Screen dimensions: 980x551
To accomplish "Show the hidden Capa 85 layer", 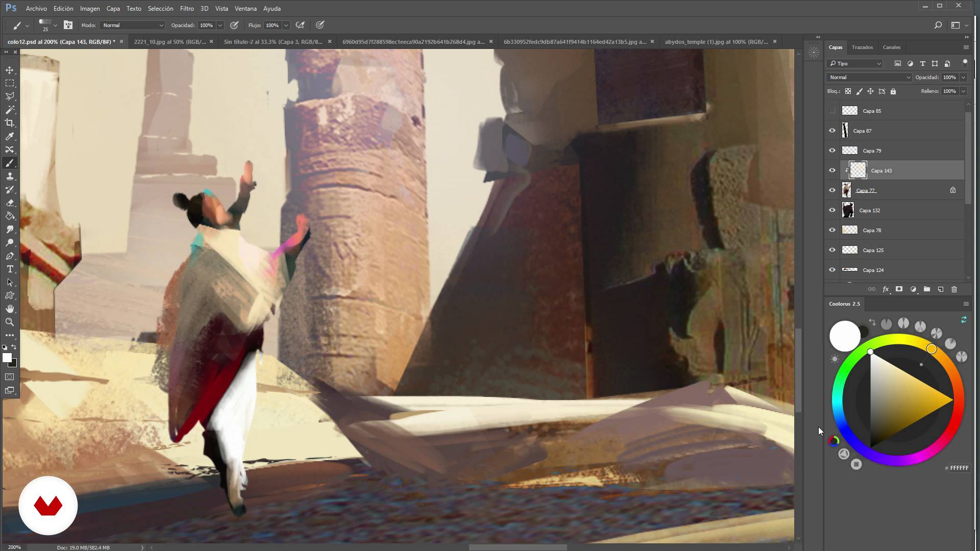I will tap(832, 111).
